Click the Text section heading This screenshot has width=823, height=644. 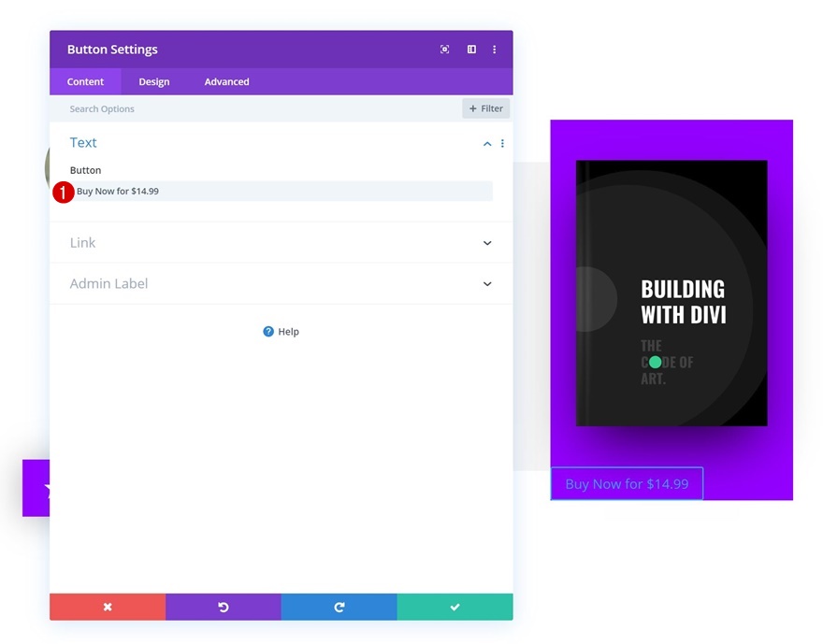(83, 143)
